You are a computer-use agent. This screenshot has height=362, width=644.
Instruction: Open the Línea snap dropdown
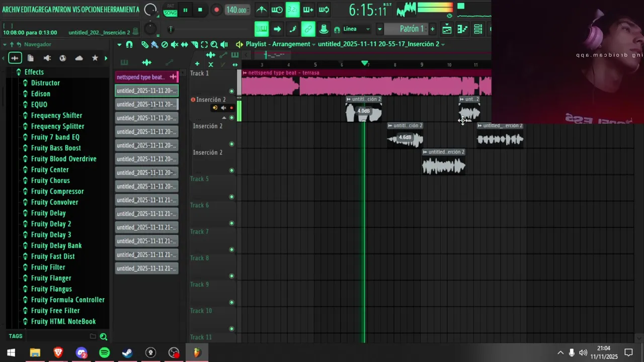coord(356,29)
